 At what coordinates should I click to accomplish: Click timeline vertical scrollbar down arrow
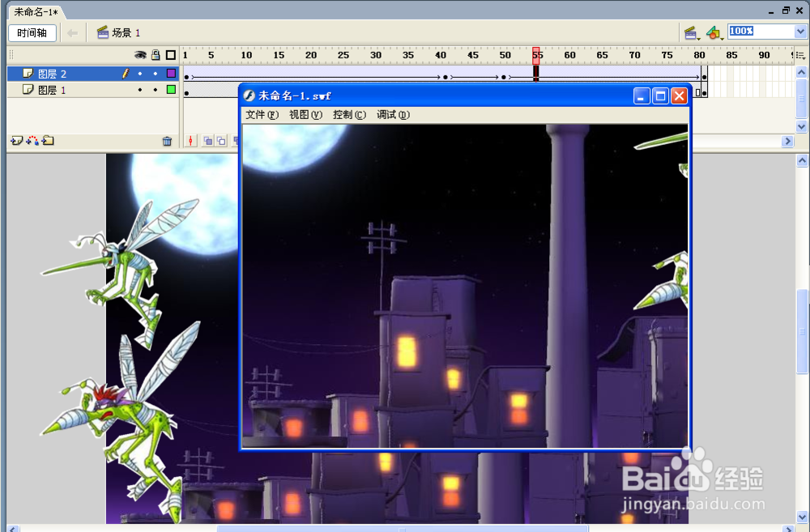[801, 126]
